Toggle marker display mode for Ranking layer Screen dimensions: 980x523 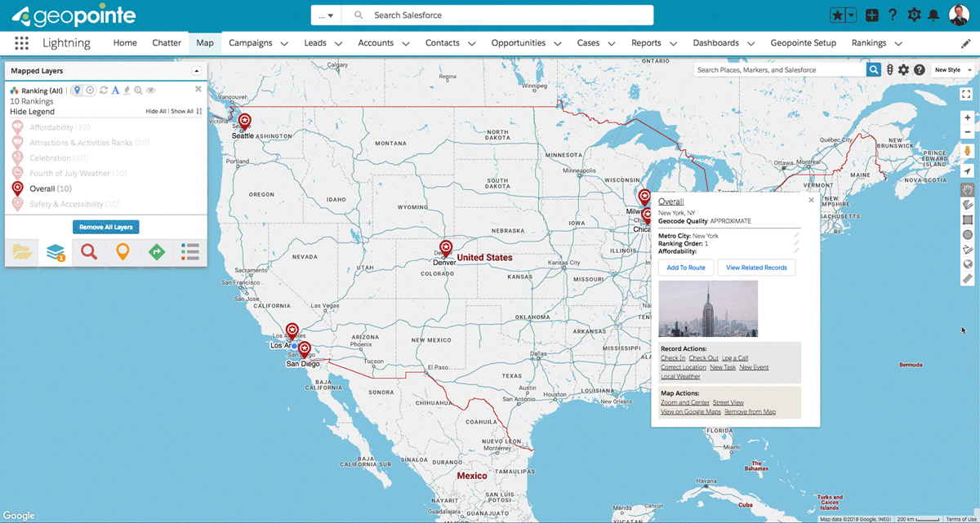78,91
